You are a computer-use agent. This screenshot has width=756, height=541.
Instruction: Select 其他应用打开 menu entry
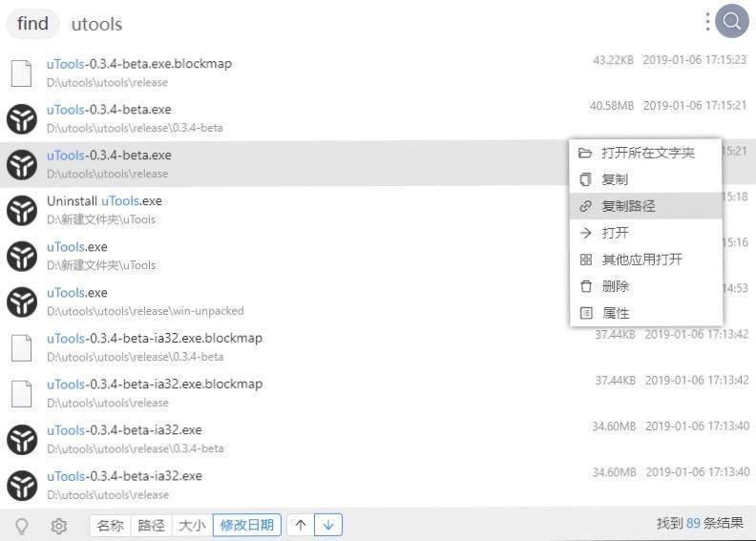[x=641, y=260]
